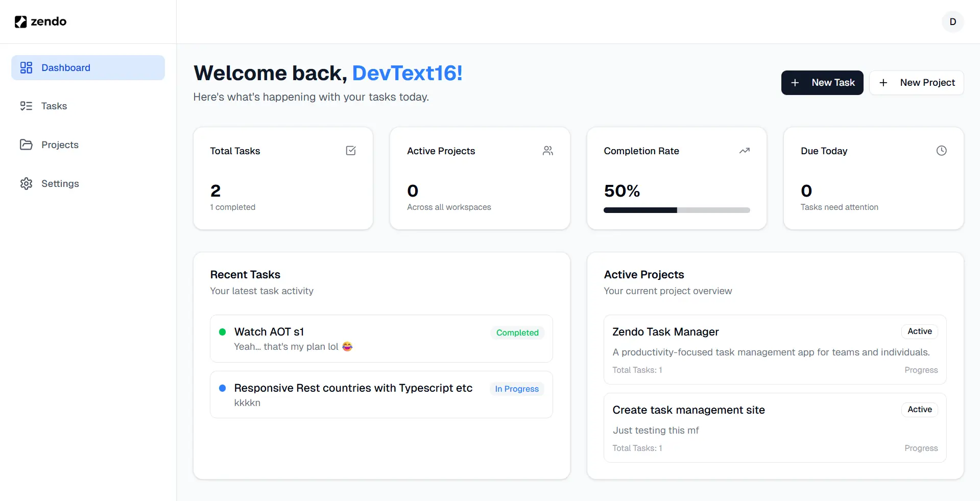Click the green status dot on Watch AOT

click(x=222, y=332)
